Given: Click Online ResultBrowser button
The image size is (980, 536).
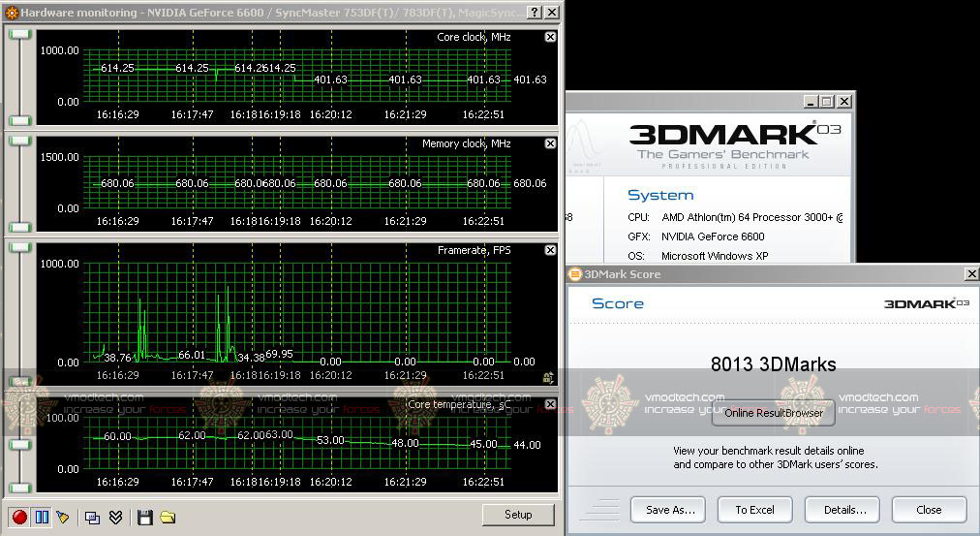Looking at the screenshot, I should point(773,413).
